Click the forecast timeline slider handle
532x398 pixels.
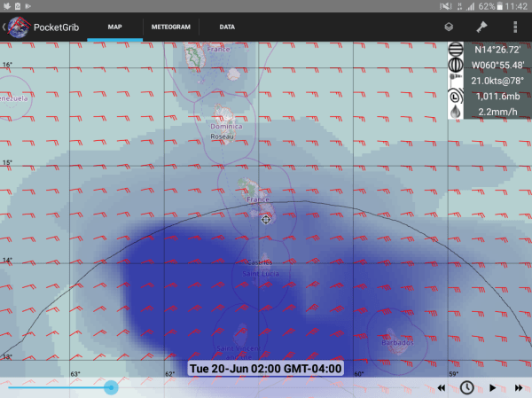pos(110,387)
